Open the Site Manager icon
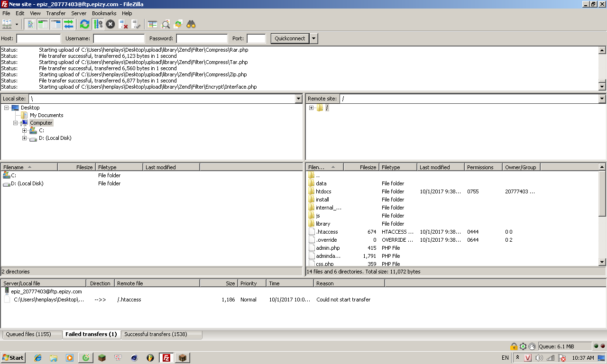 coord(7,24)
